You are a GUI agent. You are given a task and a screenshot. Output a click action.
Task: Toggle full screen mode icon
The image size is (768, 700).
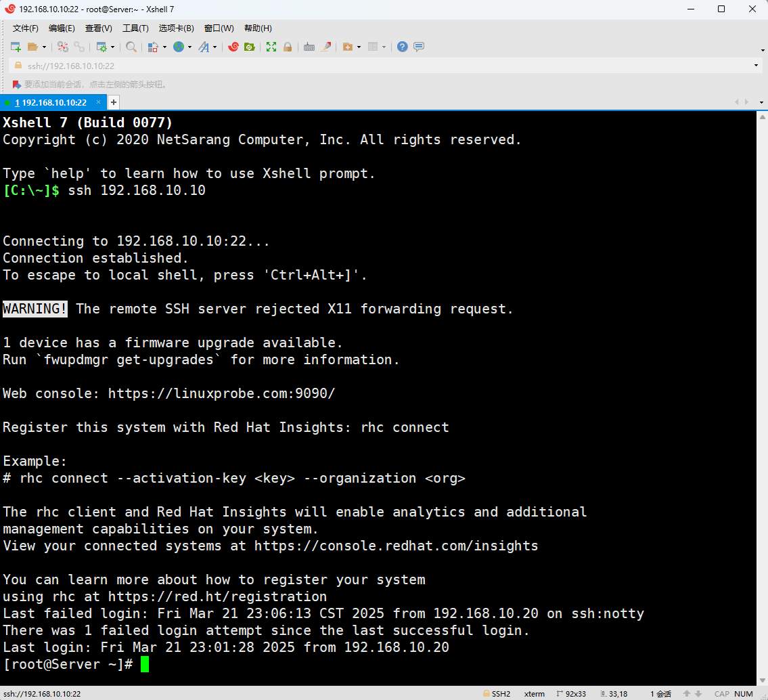point(271,47)
